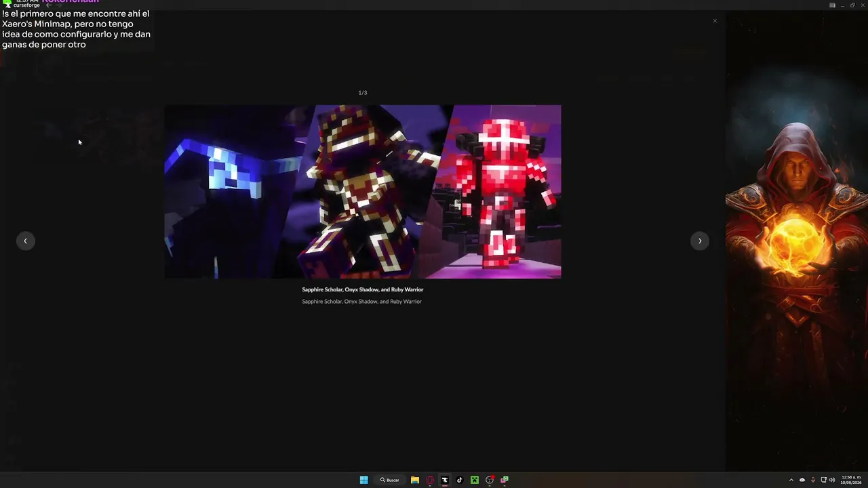Open the chat app icon in the taskbar
The image size is (868, 488).
point(505,480)
